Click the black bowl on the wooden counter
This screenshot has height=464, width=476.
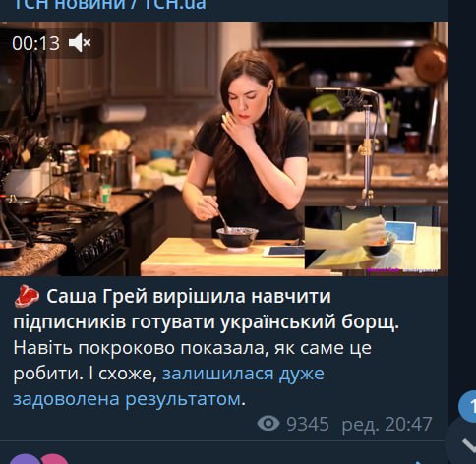237,239
